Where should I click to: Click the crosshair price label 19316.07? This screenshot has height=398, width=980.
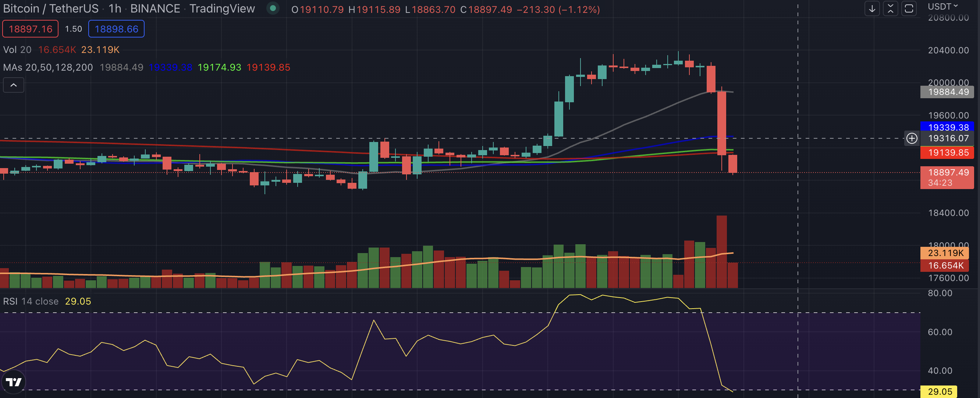[x=947, y=138]
